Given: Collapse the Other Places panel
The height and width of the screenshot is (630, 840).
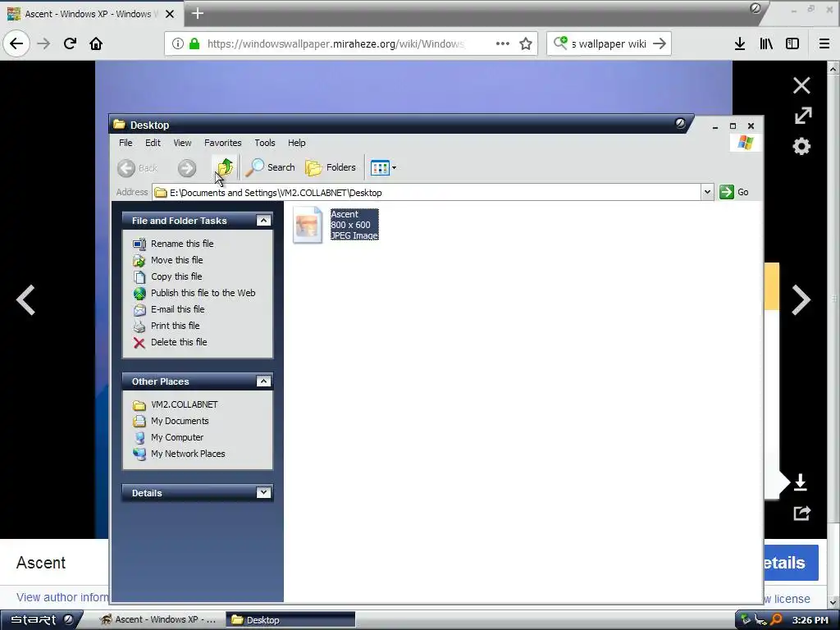Looking at the screenshot, I should (263, 381).
